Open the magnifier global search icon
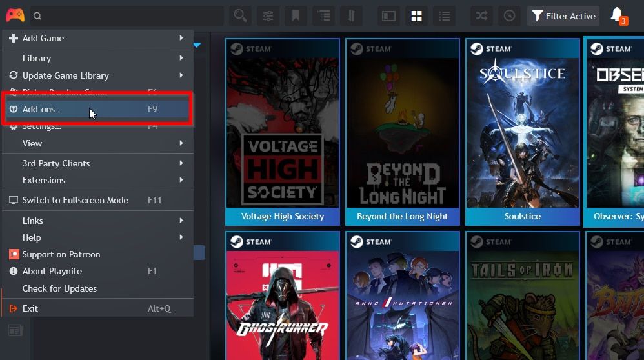 click(x=240, y=16)
